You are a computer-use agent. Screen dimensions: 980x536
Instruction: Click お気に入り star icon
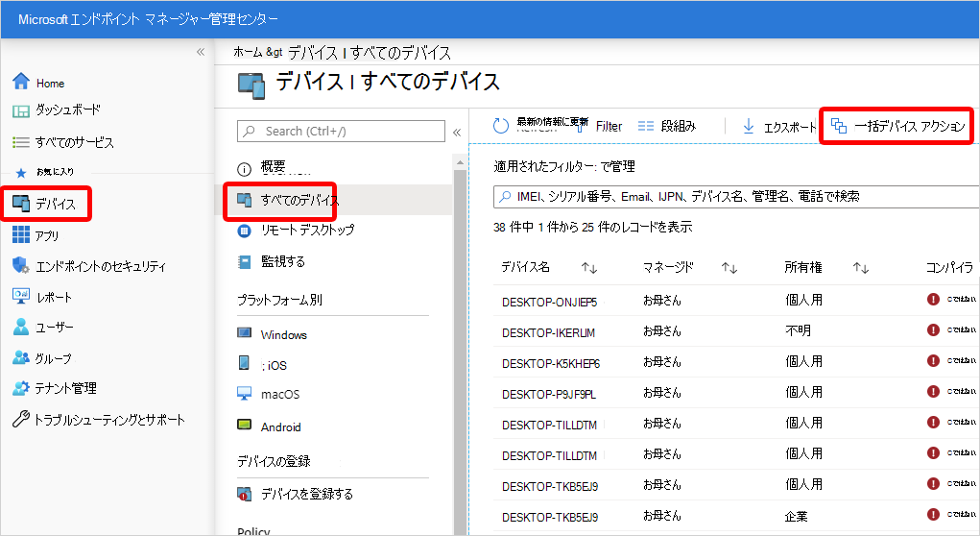pos(20,173)
